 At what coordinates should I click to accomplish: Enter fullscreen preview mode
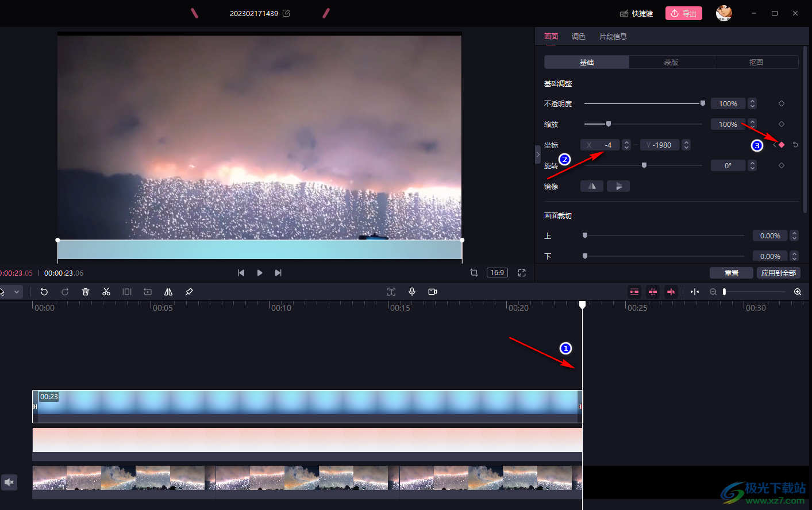click(522, 273)
